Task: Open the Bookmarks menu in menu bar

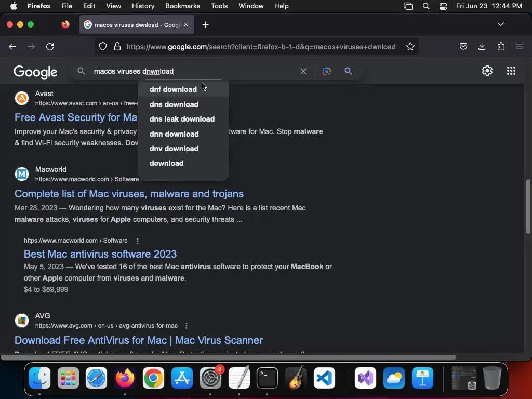Action: click(x=182, y=6)
